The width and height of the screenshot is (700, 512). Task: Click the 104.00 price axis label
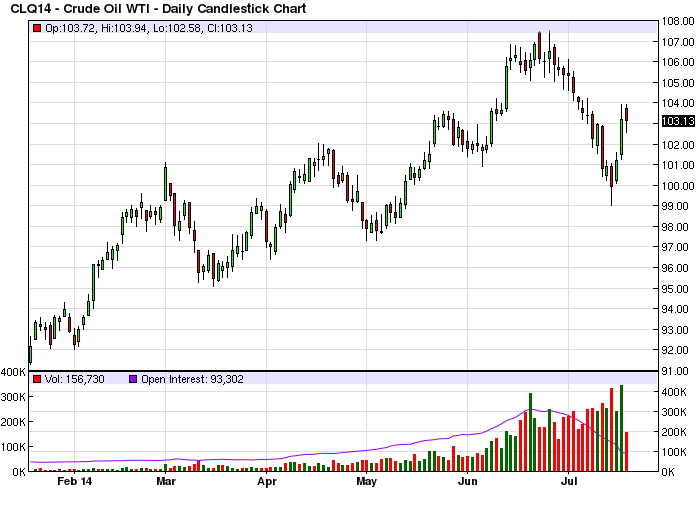click(x=678, y=103)
